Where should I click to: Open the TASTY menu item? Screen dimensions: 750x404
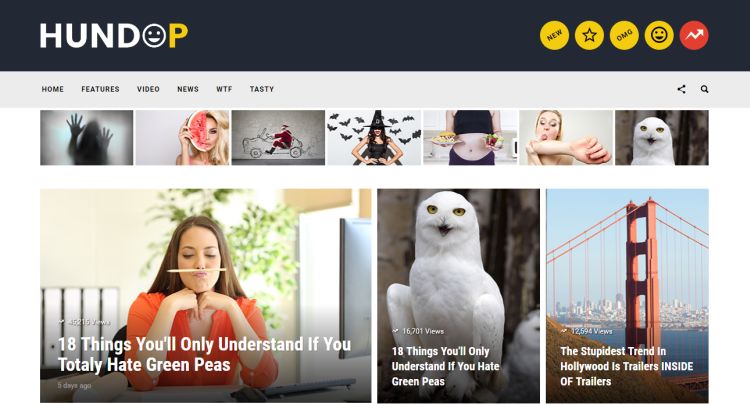click(262, 89)
